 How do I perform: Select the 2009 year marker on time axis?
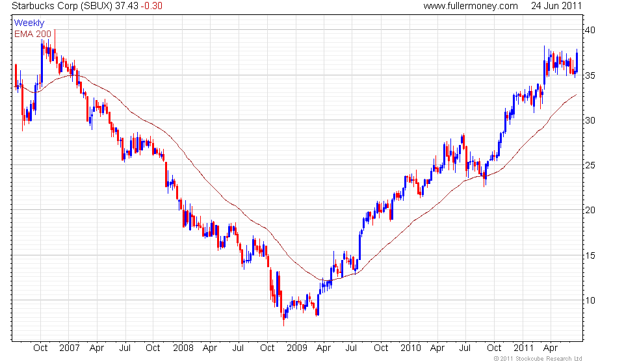pos(296,347)
